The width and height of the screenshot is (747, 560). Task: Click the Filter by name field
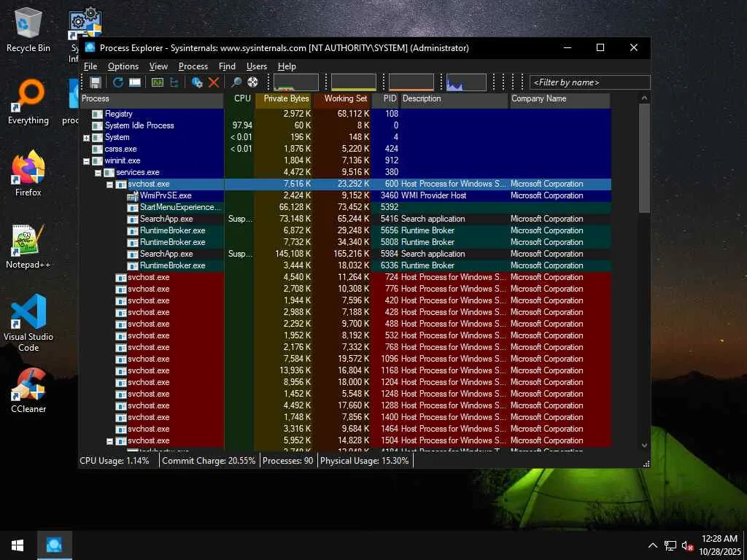(x=589, y=82)
